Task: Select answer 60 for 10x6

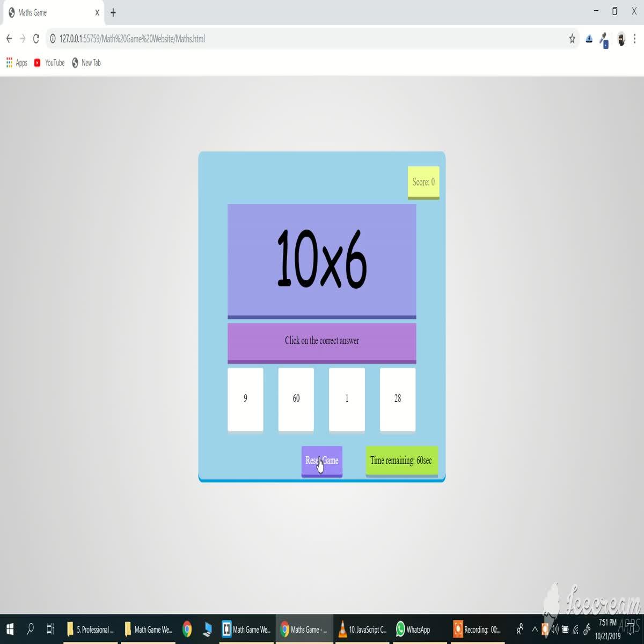Action: [296, 399]
